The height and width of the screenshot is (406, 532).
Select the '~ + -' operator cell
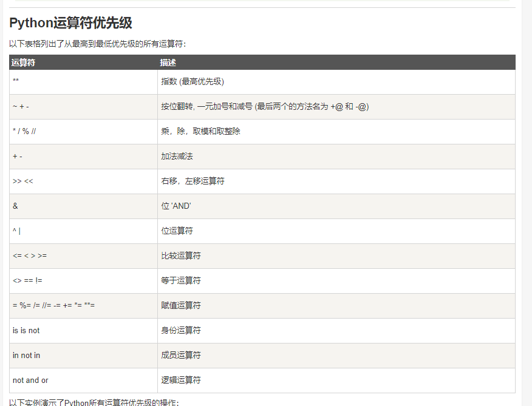(83, 107)
